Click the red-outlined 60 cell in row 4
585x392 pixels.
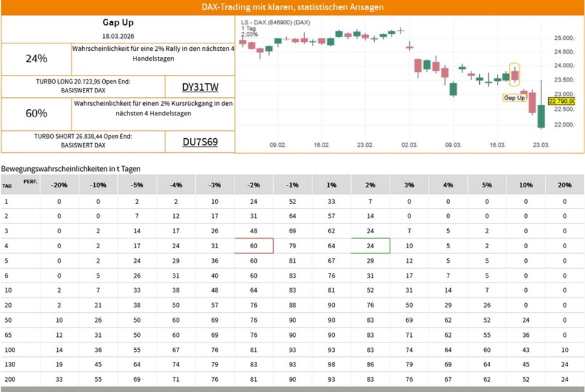[x=254, y=245]
